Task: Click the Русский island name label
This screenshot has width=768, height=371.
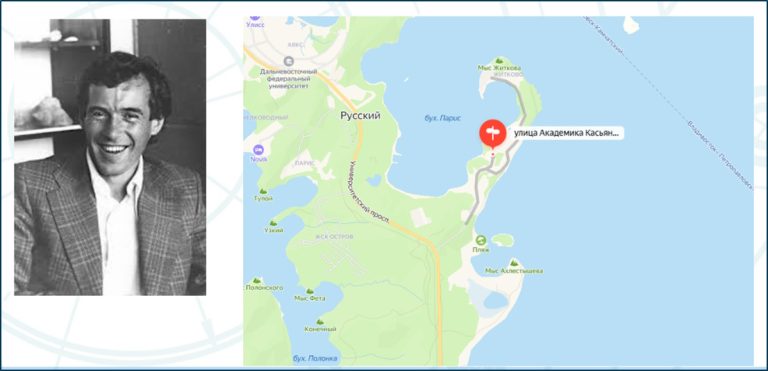Action: [360, 116]
